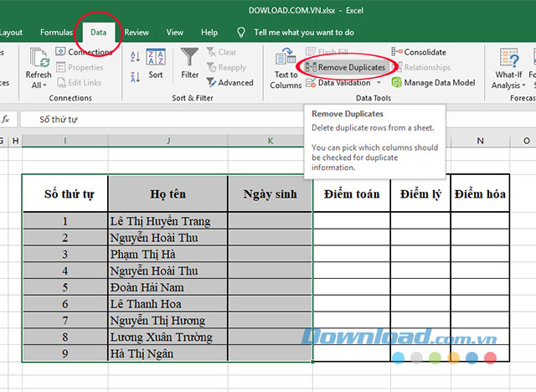Click the Tell me what you want search box
The image size is (536, 392).
tap(303, 33)
